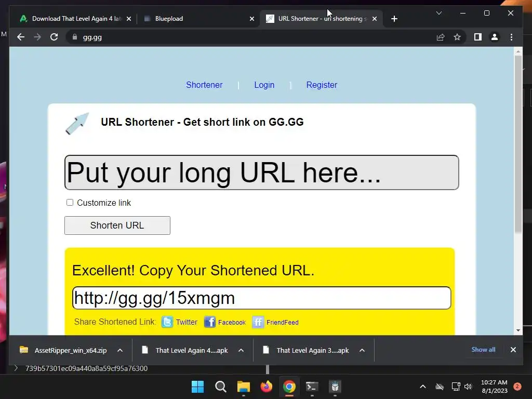Screen dimensions: 532x399
Task: Click the scrollbar up arrow
Action: coord(518,51)
